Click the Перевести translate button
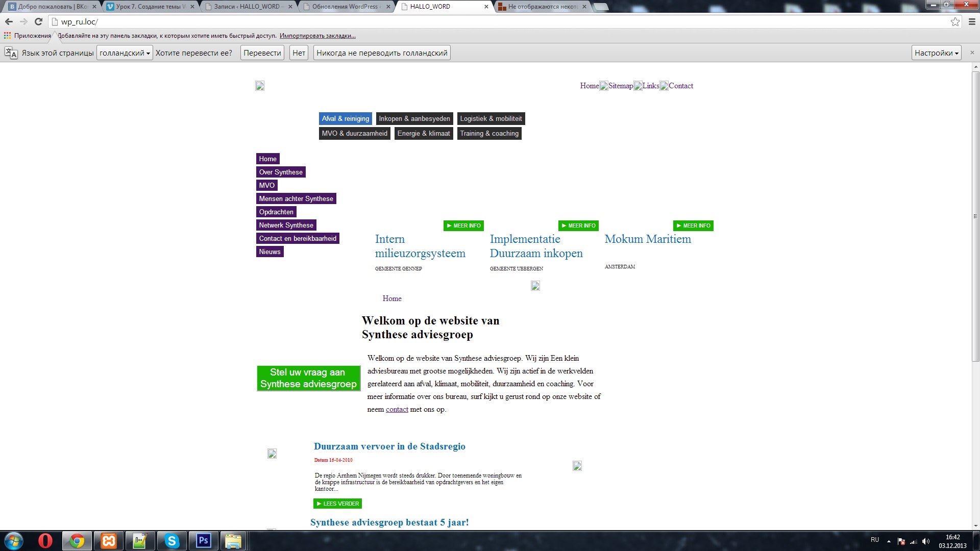980x551 pixels. (262, 53)
